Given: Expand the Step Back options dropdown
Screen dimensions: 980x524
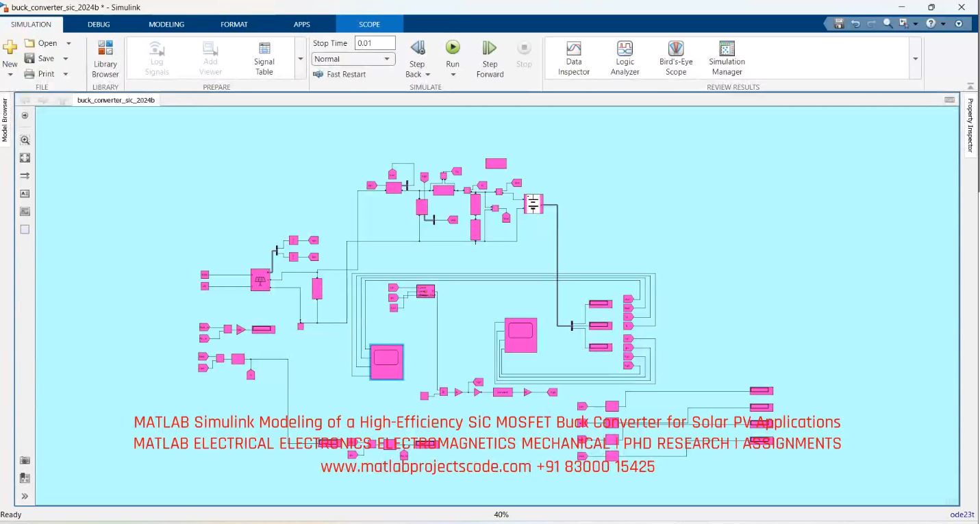Looking at the screenshot, I should [x=428, y=74].
